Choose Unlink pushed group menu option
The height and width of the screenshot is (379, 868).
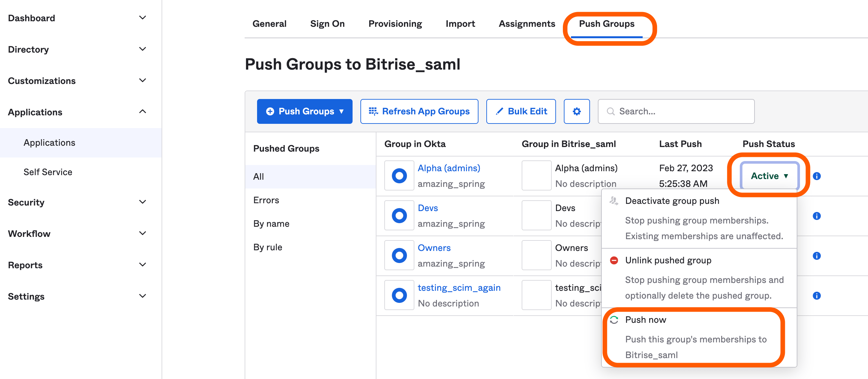pyautogui.click(x=668, y=260)
